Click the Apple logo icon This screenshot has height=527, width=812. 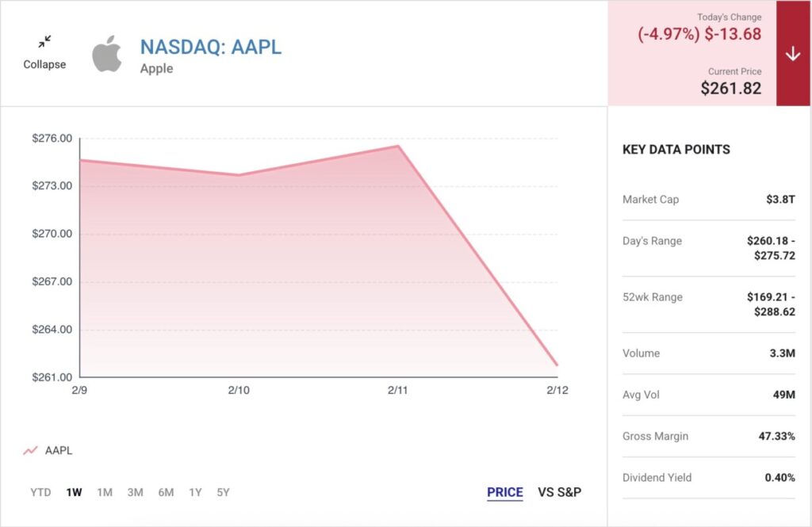click(x=107, y=53)
